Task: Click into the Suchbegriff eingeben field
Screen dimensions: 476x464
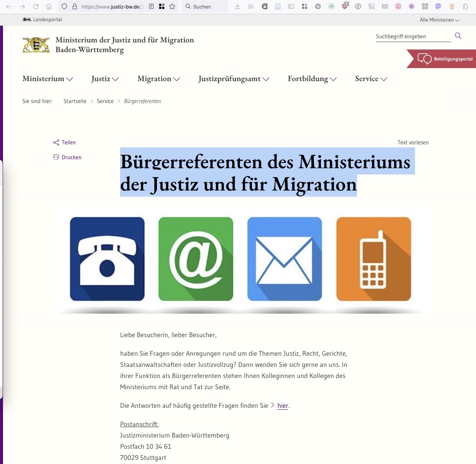Action: click(413, 36)
